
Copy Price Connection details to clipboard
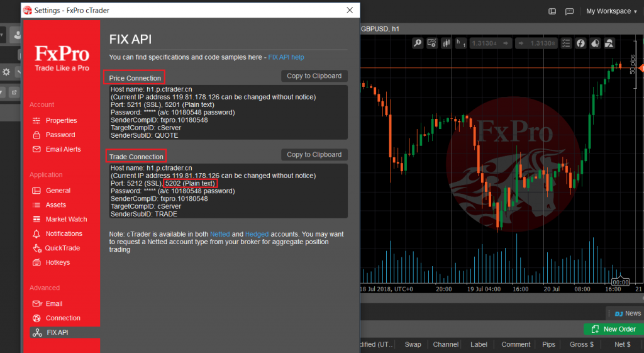click(314, 76)
